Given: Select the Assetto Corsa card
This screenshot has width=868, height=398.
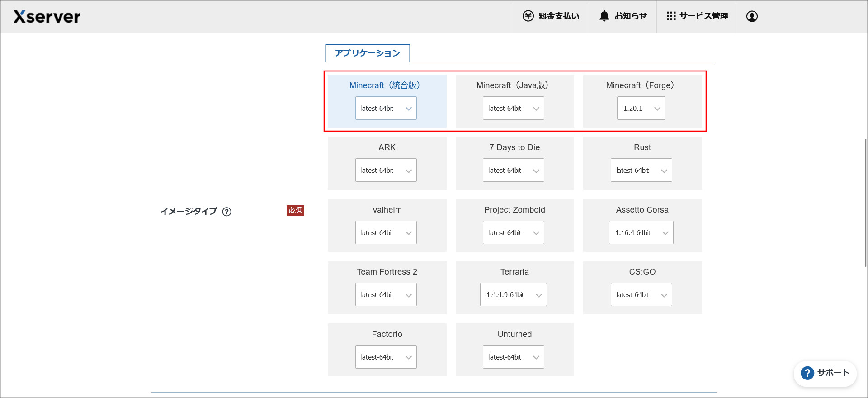Looking at the screenshot, I should (x=642, y=225).
